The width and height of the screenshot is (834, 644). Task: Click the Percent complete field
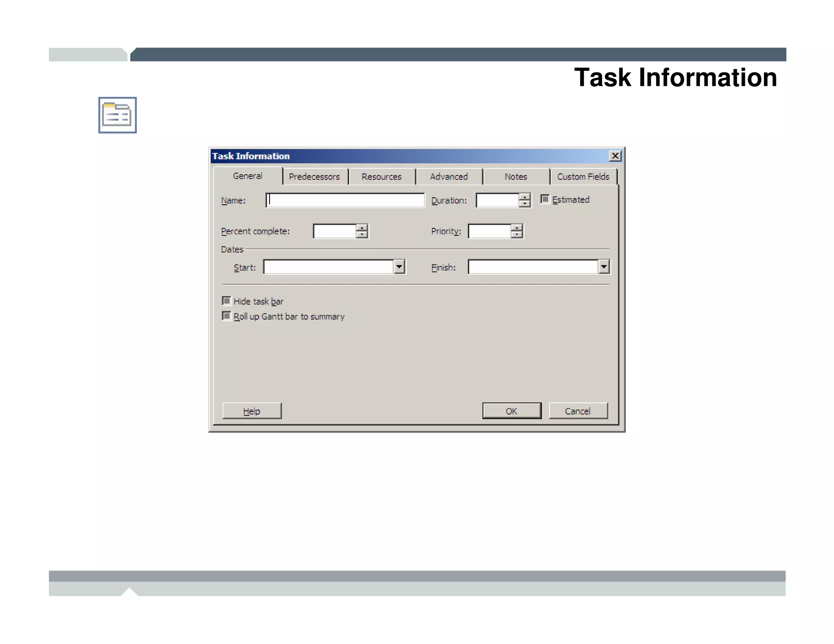[335, 231]
